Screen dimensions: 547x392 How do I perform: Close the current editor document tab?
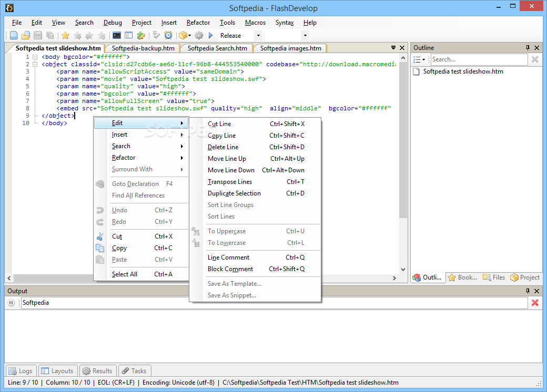(402, 48)
